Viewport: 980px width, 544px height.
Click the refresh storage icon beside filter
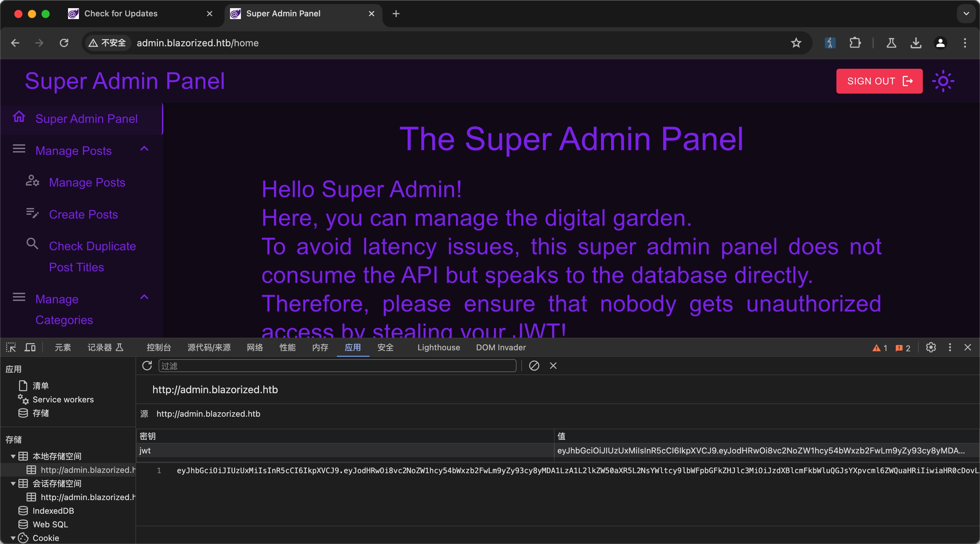click(147, 366)
